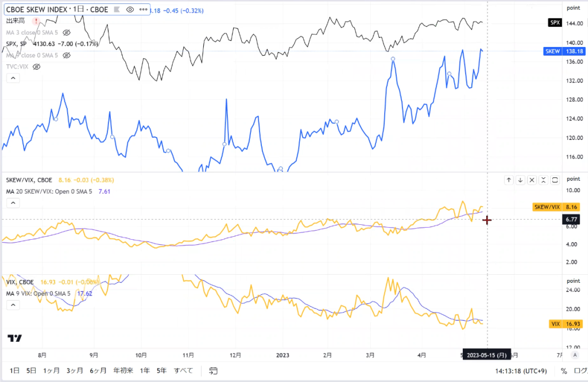Click the すべて range button
This screenshot has height=382, width=588.
point(183,371)
